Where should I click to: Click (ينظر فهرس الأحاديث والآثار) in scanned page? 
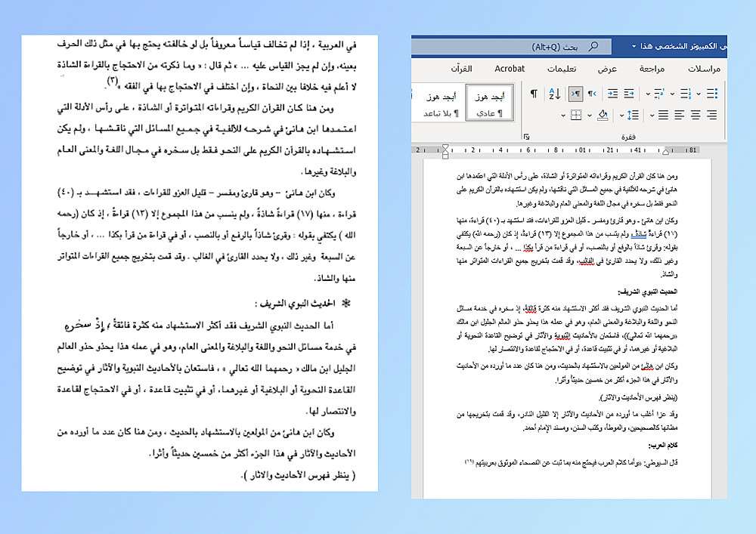298,476
